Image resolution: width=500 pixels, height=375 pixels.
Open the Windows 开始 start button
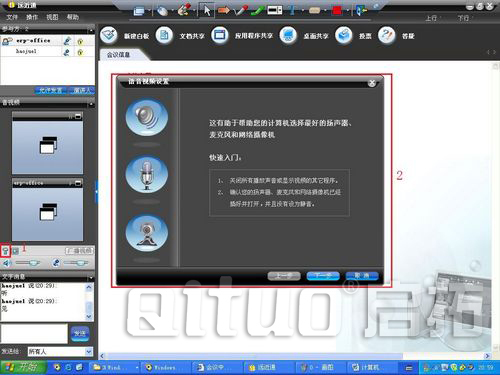click(x=23, y=367)
